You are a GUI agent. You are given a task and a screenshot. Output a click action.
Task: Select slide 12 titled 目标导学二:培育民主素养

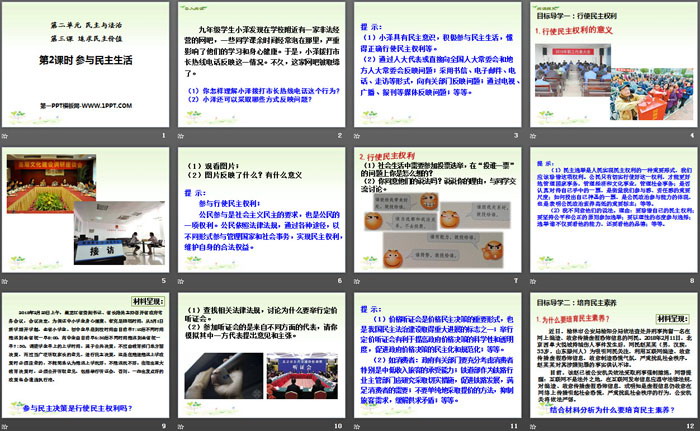pyautogui.click(x=613, y=356)
